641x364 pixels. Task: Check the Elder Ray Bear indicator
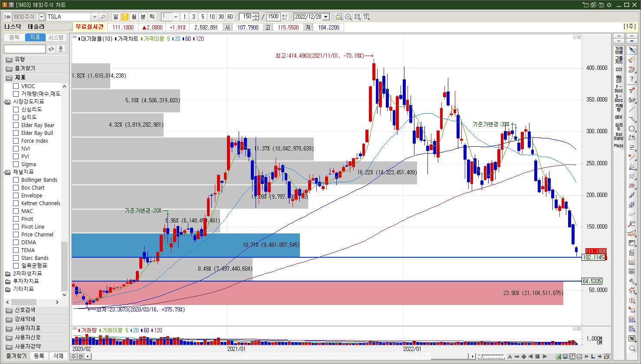(x=16, y=125)
